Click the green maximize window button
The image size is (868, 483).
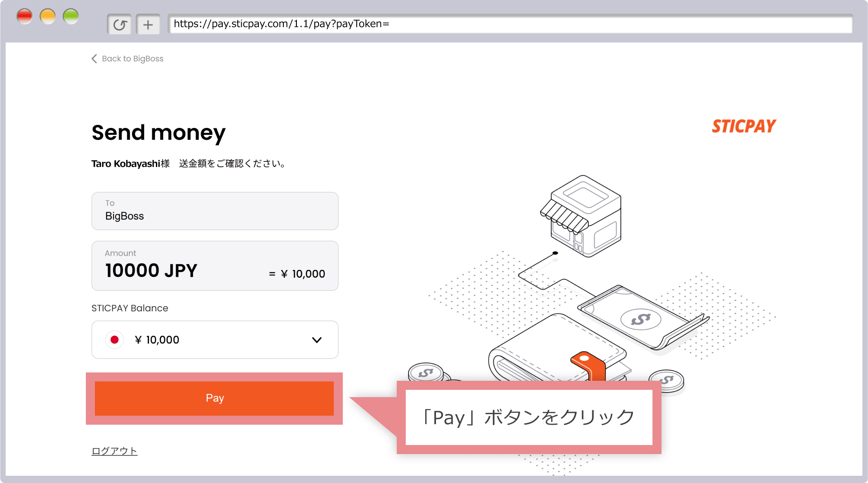[71, 16]
